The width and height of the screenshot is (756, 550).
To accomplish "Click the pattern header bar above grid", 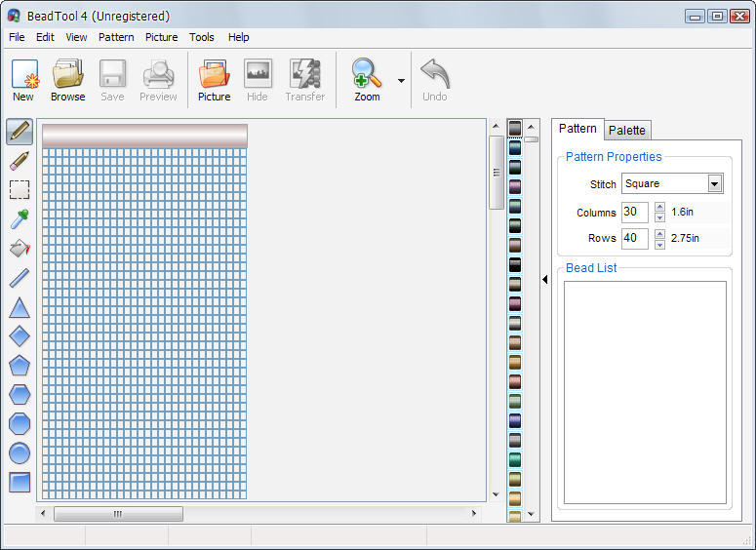I will [144, 136].
